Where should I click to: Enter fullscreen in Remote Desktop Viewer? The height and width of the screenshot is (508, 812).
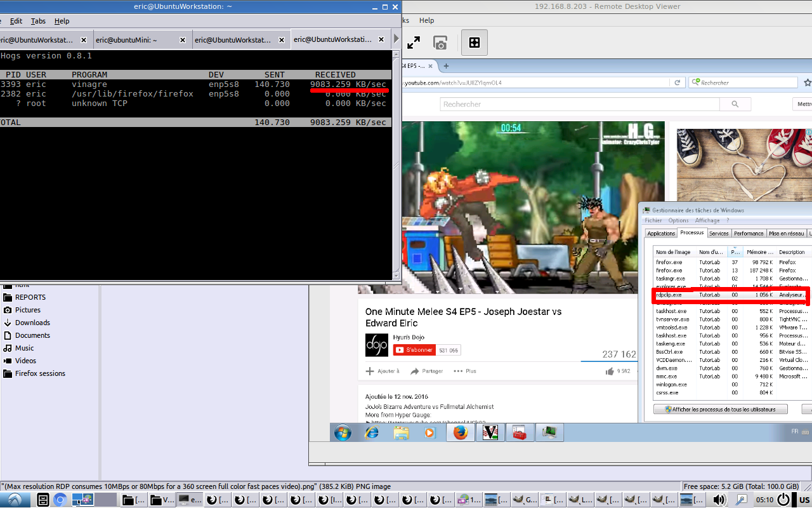(x=414, y=43)
